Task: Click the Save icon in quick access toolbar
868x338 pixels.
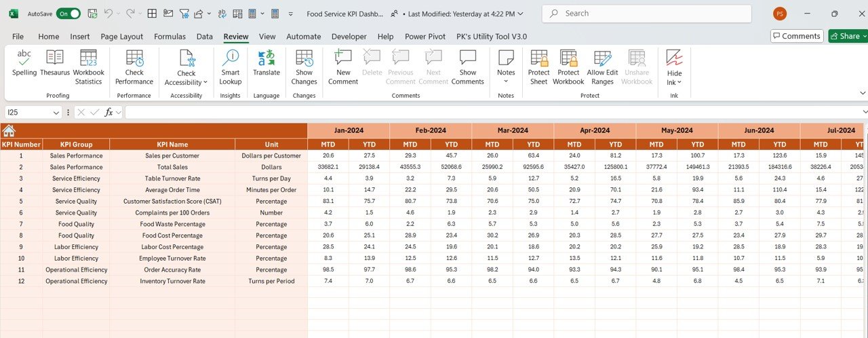Action: pyautogui.click(x=93, y=14)
